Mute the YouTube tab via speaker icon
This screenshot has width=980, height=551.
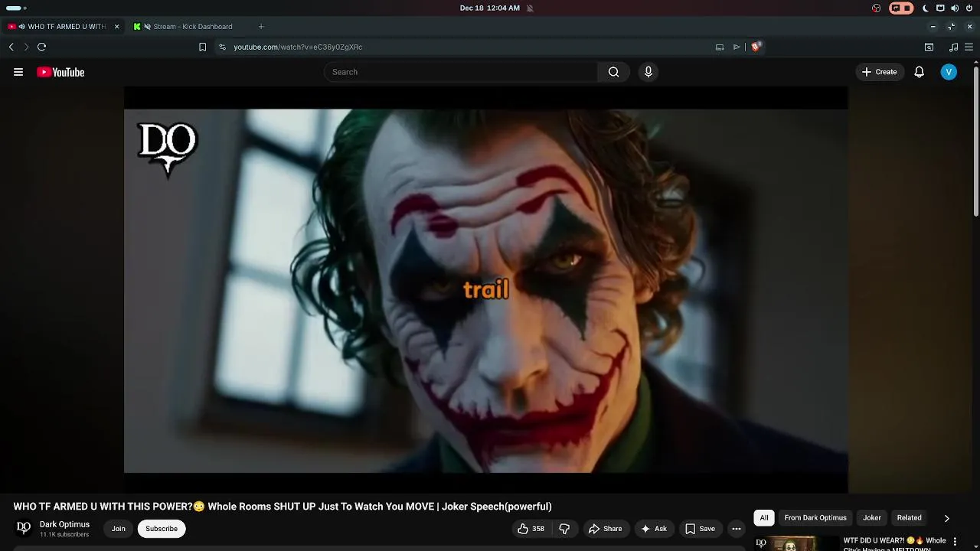[x=22, y=27]
